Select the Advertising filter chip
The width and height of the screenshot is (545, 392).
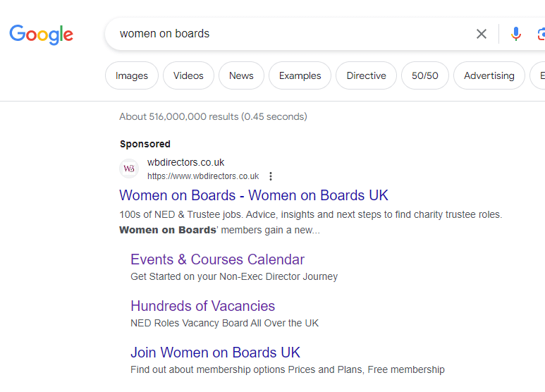489,75
